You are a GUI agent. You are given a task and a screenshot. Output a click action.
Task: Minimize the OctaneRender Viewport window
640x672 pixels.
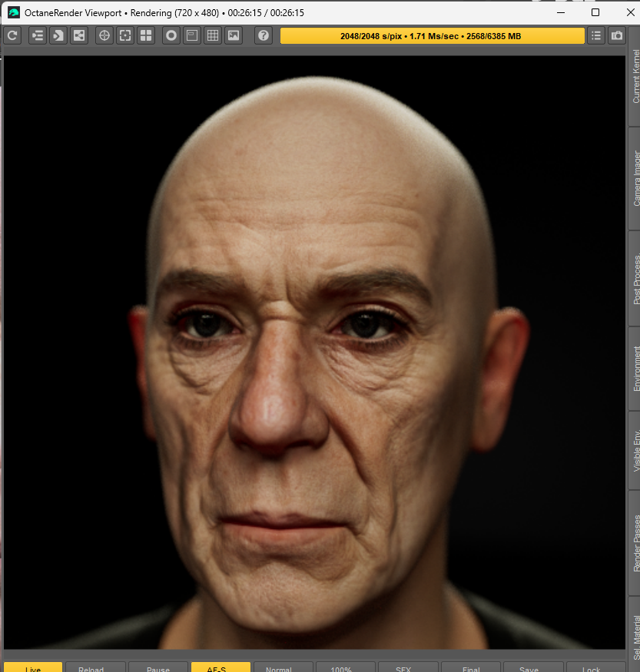[x=561, y=12]
